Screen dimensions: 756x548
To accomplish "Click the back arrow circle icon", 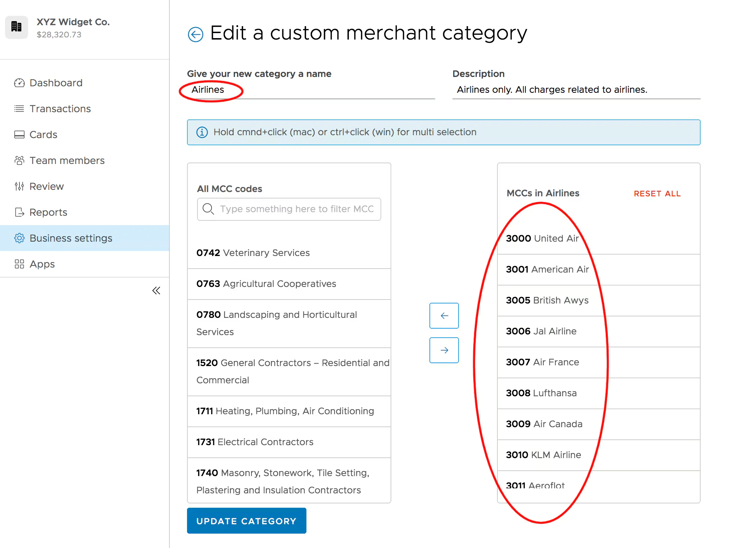I will (195, 35).
